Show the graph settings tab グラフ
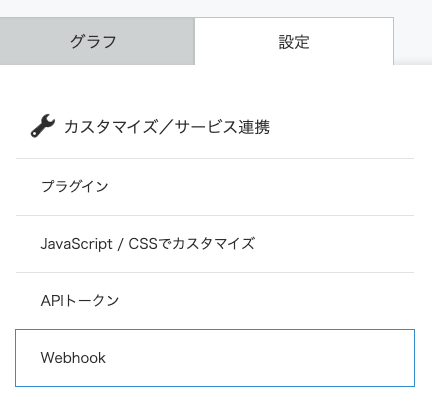Viewport: 432px width, 403px height. [x=97, y=41]
